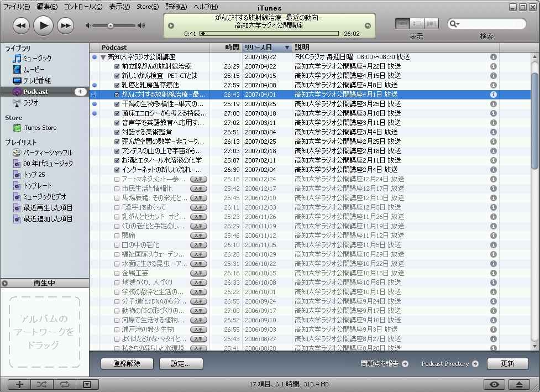Click the 設定... button
The width and height of the screenshot is (540, 392).
tap(181, 364)
